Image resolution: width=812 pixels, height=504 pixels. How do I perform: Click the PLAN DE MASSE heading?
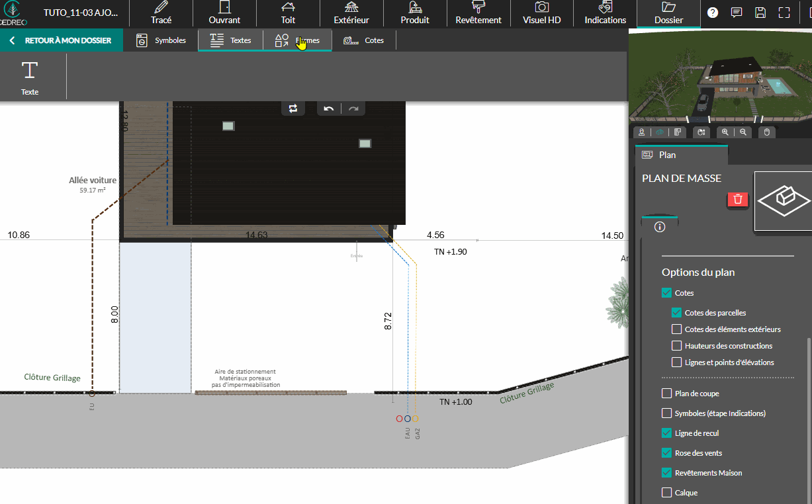682,179
